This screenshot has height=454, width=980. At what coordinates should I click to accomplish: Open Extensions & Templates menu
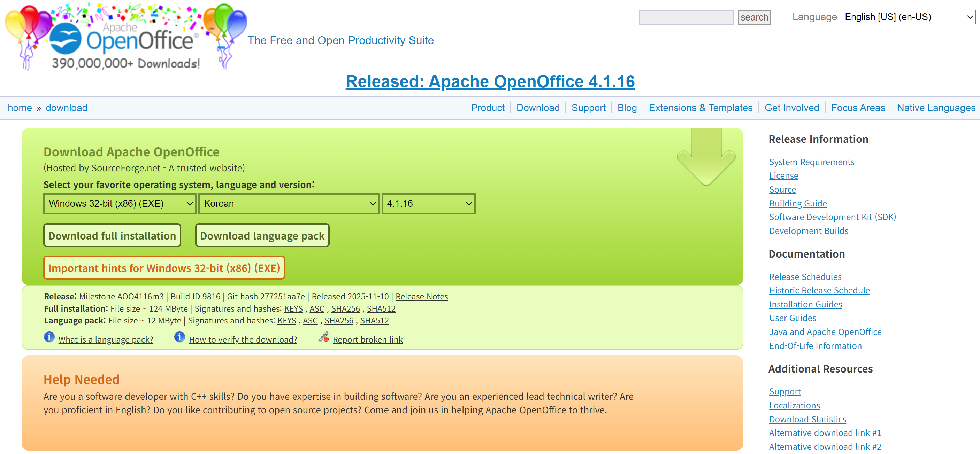tap(701, 108)
